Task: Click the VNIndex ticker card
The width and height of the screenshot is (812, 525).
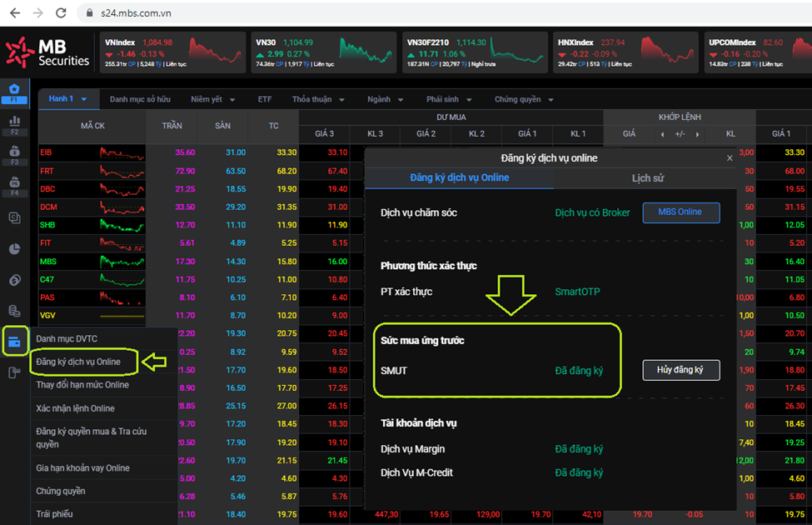Action: point(172,52)
